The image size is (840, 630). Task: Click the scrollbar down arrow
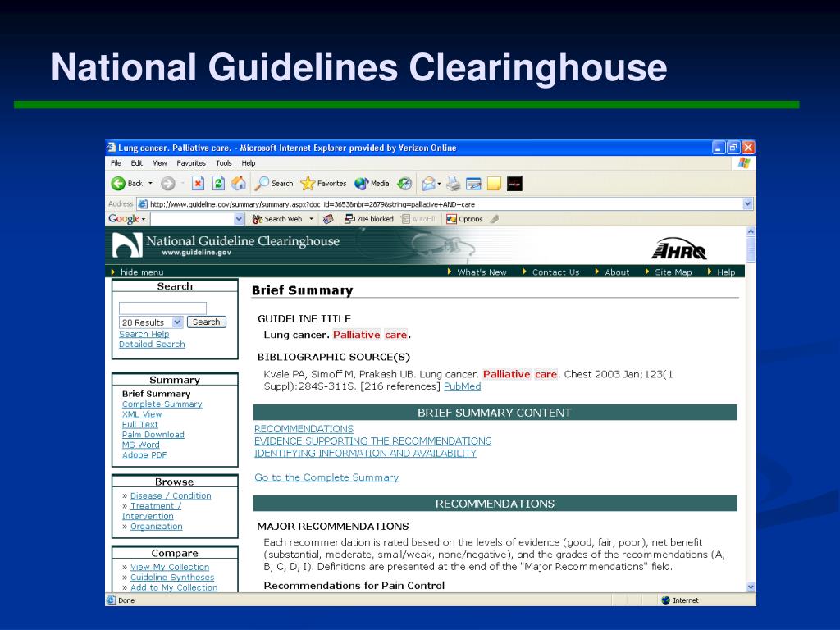(x=751, y=587)
